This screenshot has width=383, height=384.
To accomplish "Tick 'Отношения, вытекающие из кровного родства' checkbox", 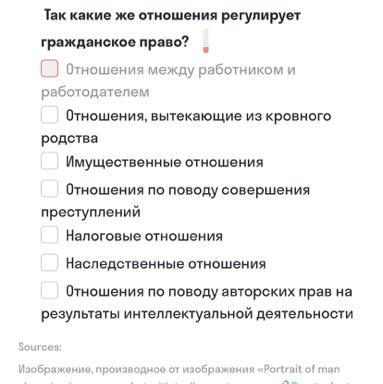I will 49,115.
